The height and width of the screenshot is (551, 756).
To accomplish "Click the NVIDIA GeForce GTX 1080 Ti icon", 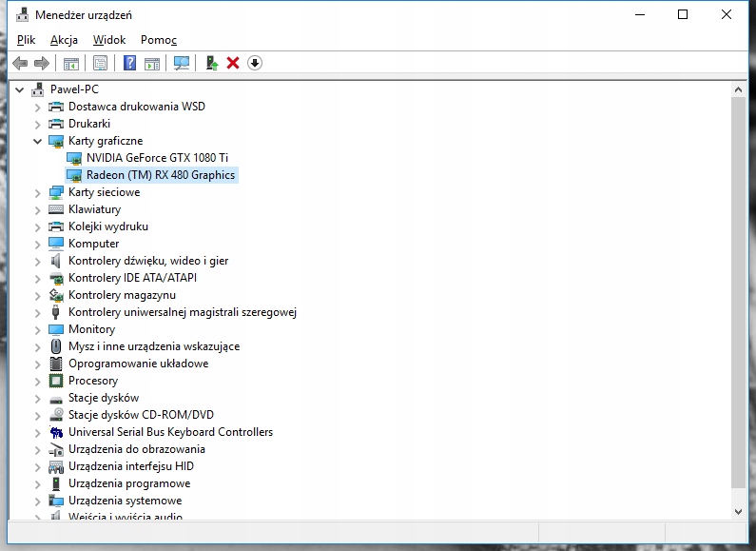I will pyautogui.click(x=74, y=158).
